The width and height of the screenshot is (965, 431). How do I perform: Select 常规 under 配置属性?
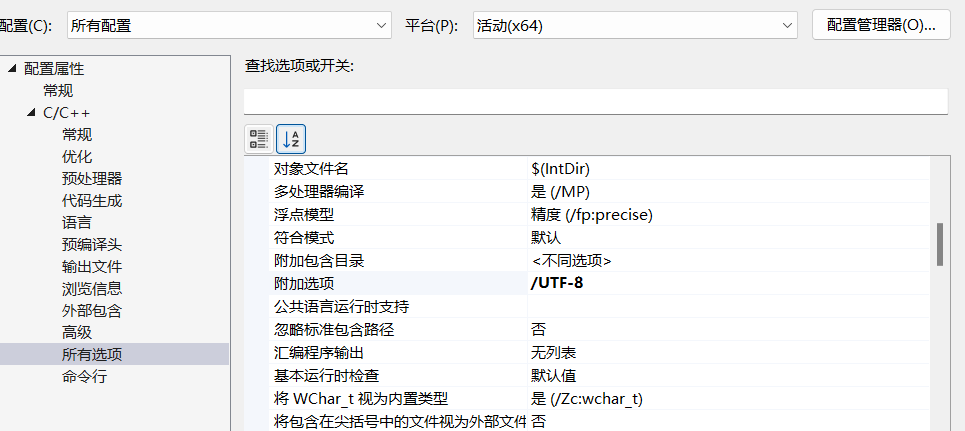tap(58, 91)
